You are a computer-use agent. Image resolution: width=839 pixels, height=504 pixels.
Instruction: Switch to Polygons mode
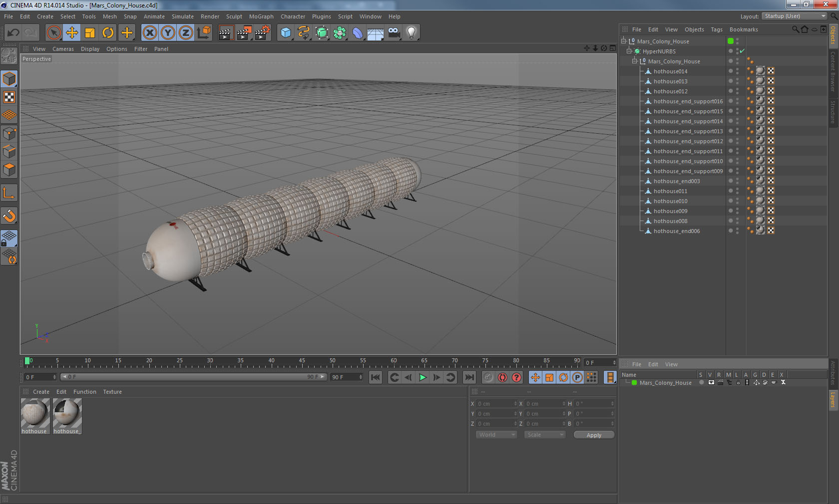point(9,170)
